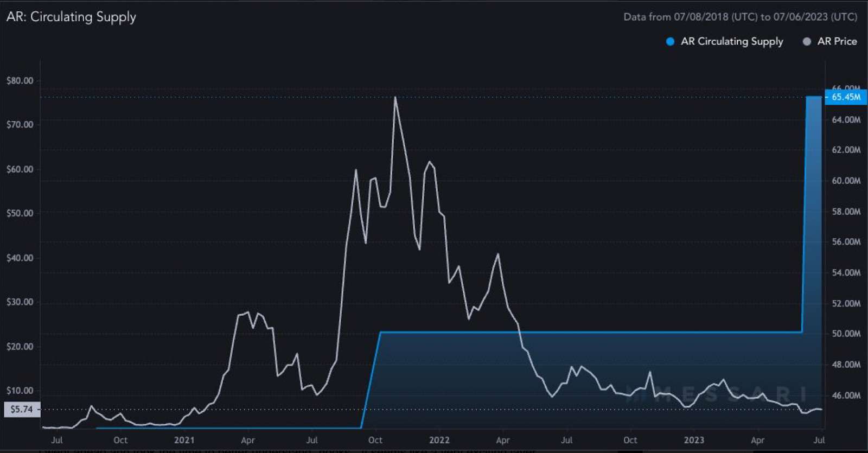Click the 60.00M supply axis label

(846, 181)
